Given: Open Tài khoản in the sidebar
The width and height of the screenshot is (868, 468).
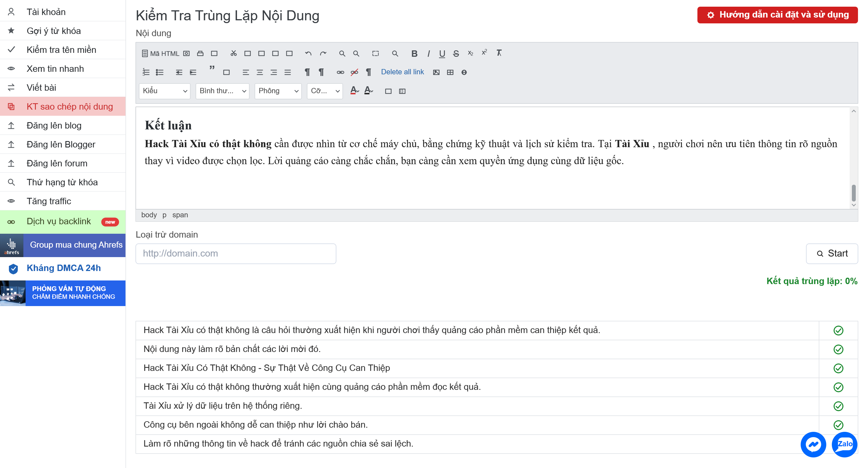Looking at the screenshot, I should point(63,12).
